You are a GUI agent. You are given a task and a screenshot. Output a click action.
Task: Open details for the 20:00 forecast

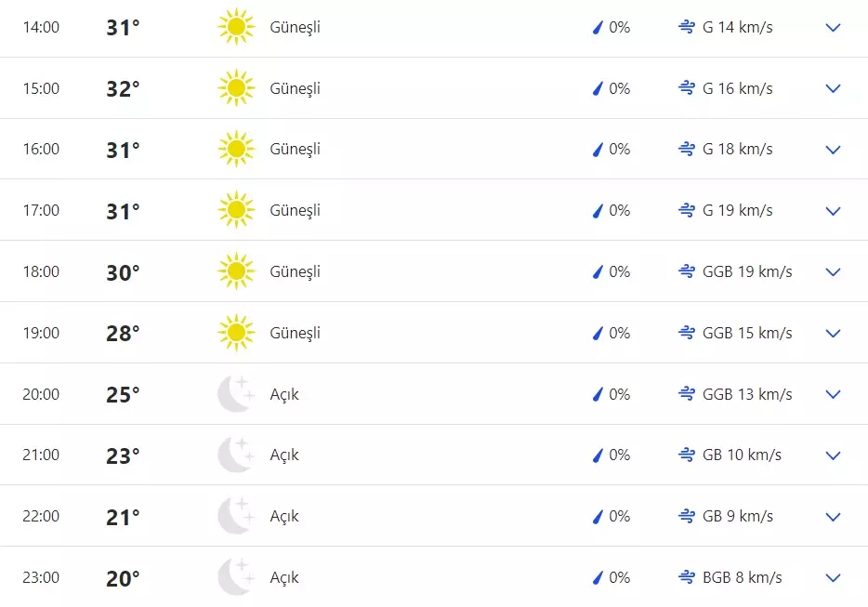[x=833, y=394]
